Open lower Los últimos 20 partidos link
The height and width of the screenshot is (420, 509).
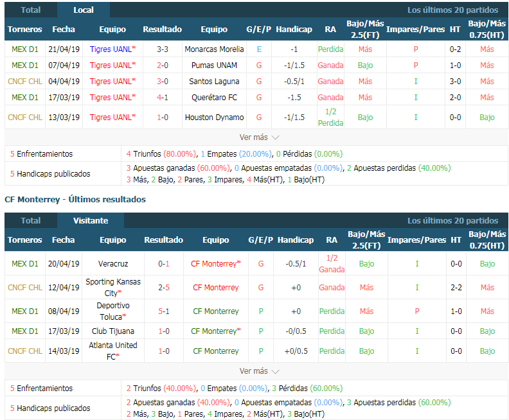(452, 220)
